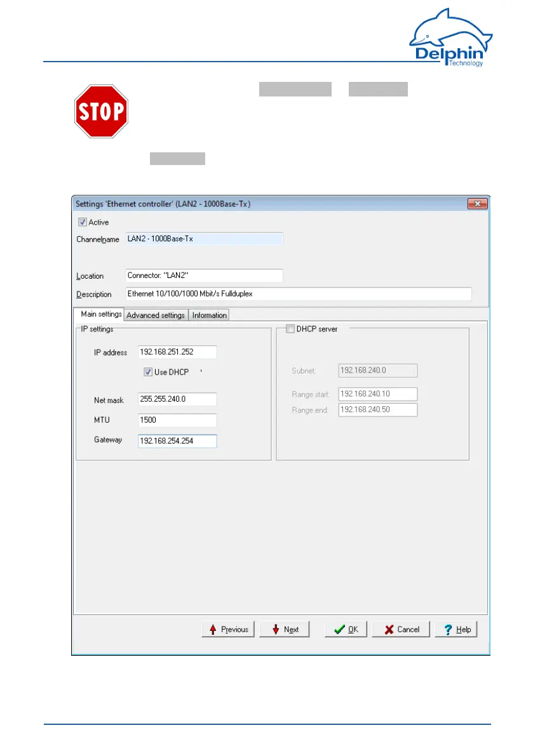Click the Channelname input field
This screenshot has width=533, height=756.
pyautogui.click(x=205, y=239)
